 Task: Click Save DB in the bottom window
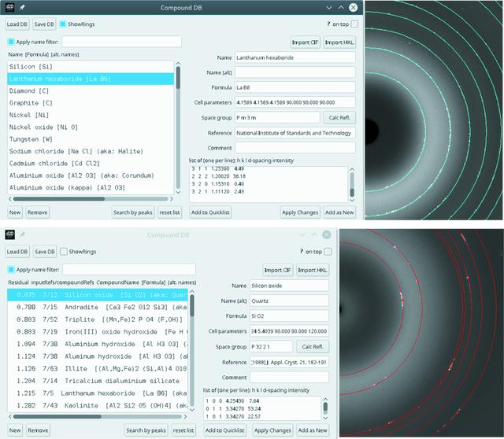(44, 252)
